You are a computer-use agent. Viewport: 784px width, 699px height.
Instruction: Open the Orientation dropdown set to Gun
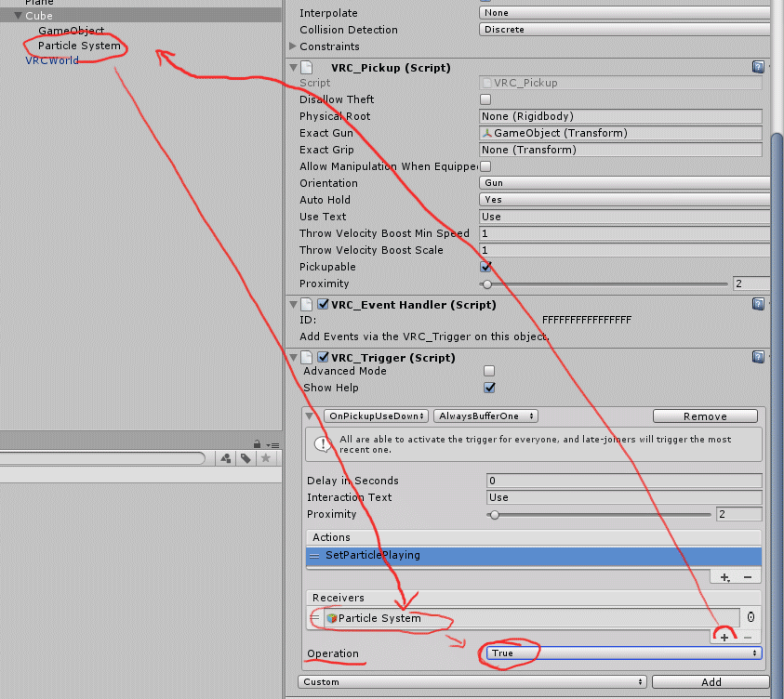[624, 183]
